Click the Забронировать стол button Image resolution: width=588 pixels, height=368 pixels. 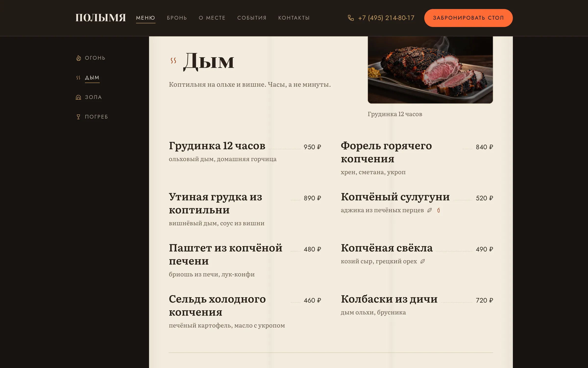[x=468, y=18]
